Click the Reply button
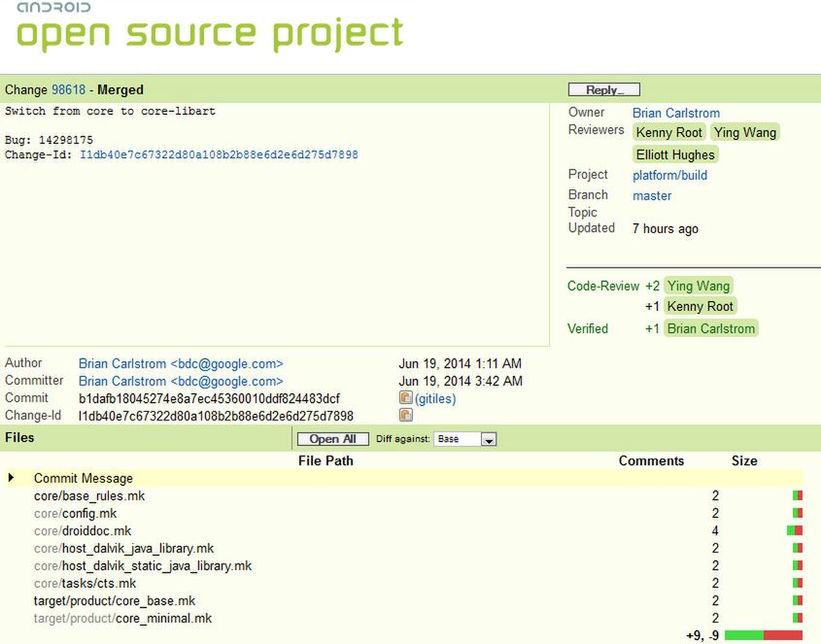 (604, 89)
